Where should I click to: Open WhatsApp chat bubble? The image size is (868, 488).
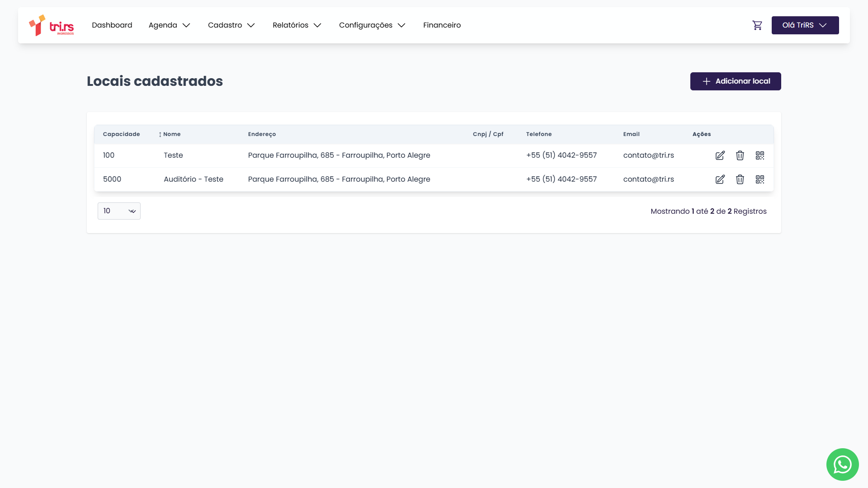pos(842,464)
